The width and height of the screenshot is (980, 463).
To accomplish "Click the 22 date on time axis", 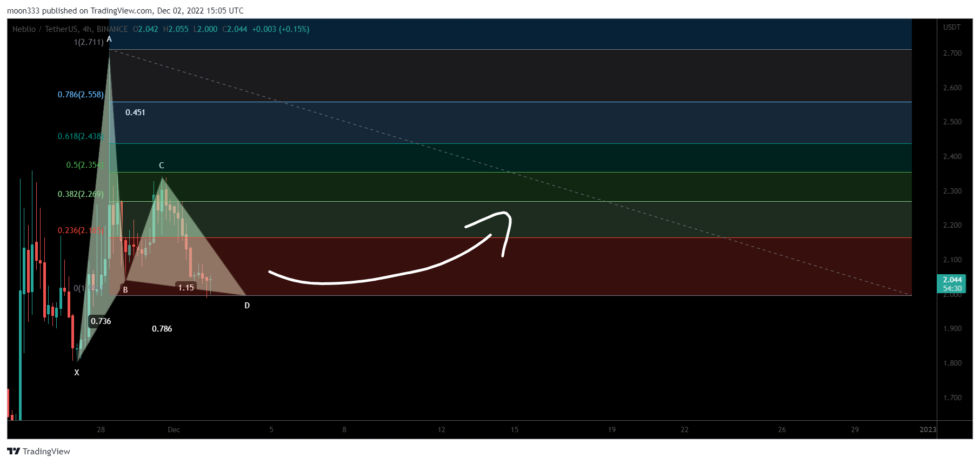I will pyautogui.click(x=685, y=429).
